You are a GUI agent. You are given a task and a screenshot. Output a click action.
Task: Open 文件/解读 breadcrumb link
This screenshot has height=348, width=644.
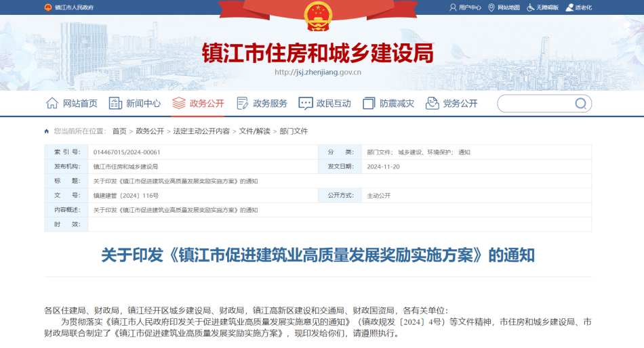coord(255,131)
